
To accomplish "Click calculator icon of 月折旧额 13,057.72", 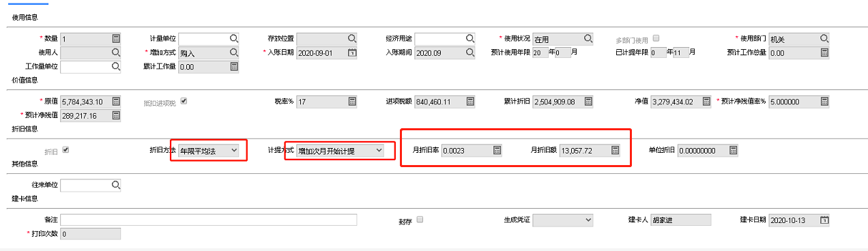I will (x=615, y=151).
